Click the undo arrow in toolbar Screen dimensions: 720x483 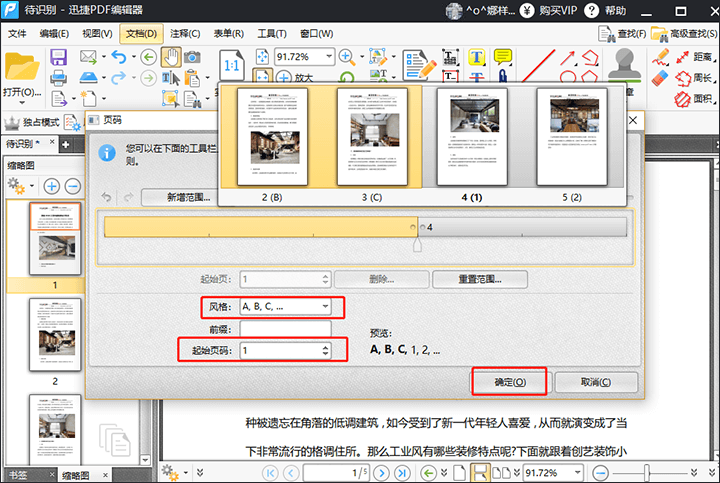[120, 56]
